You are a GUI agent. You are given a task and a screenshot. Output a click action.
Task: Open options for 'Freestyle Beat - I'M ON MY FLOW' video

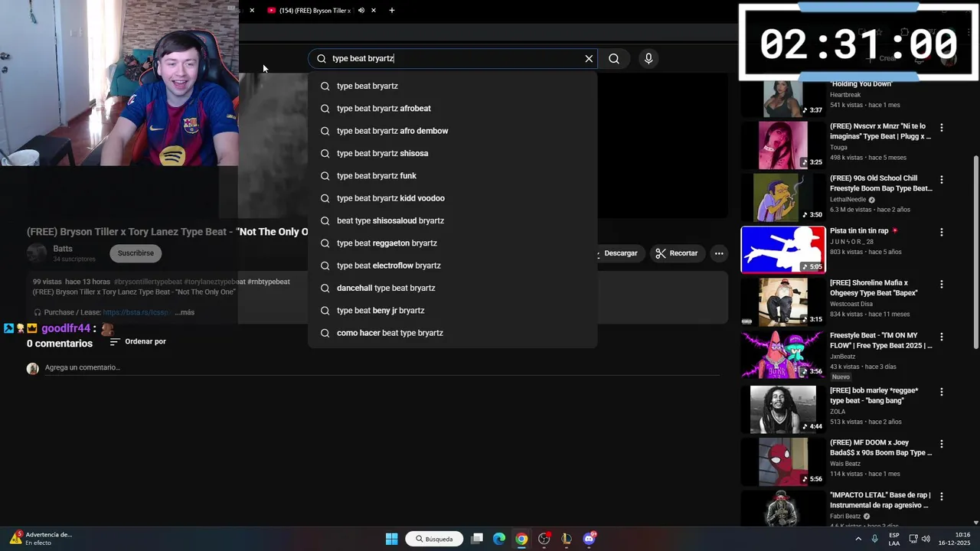tap(942, 337)
